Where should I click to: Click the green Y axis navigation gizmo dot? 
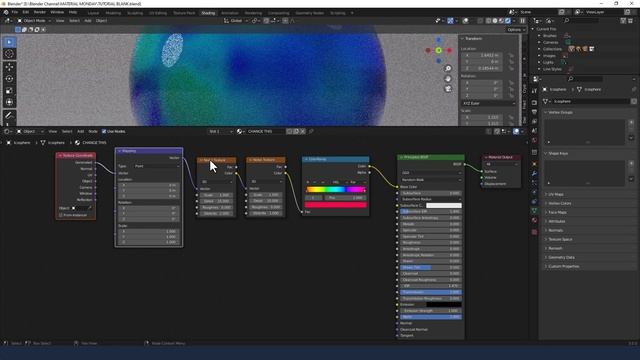click(x=438, y=51)
